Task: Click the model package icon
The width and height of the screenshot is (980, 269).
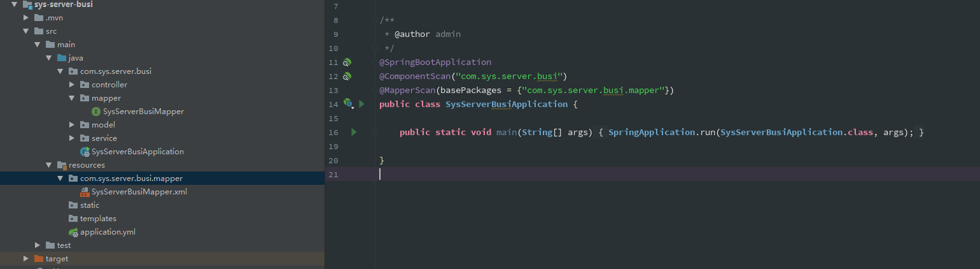Action: coord(85,125)
